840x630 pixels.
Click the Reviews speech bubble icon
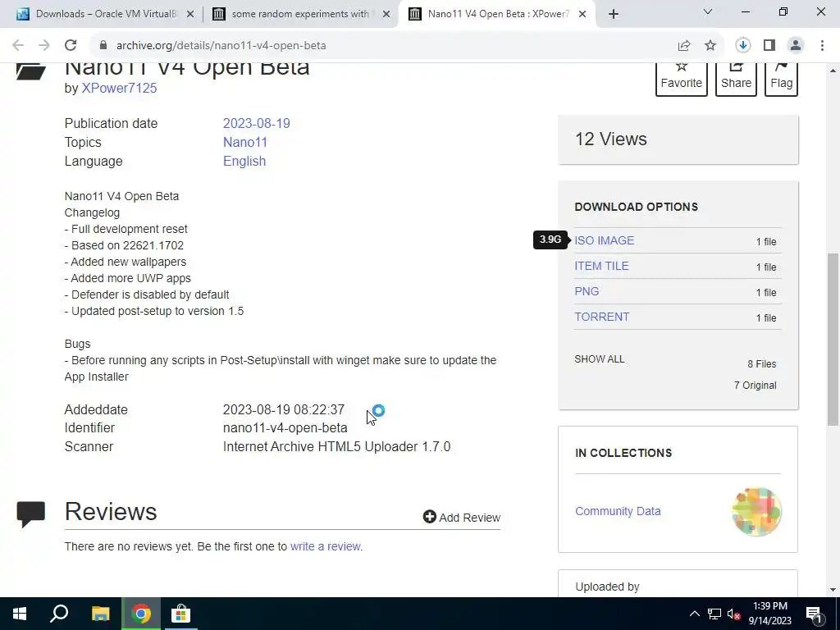(x=30, y=514)
